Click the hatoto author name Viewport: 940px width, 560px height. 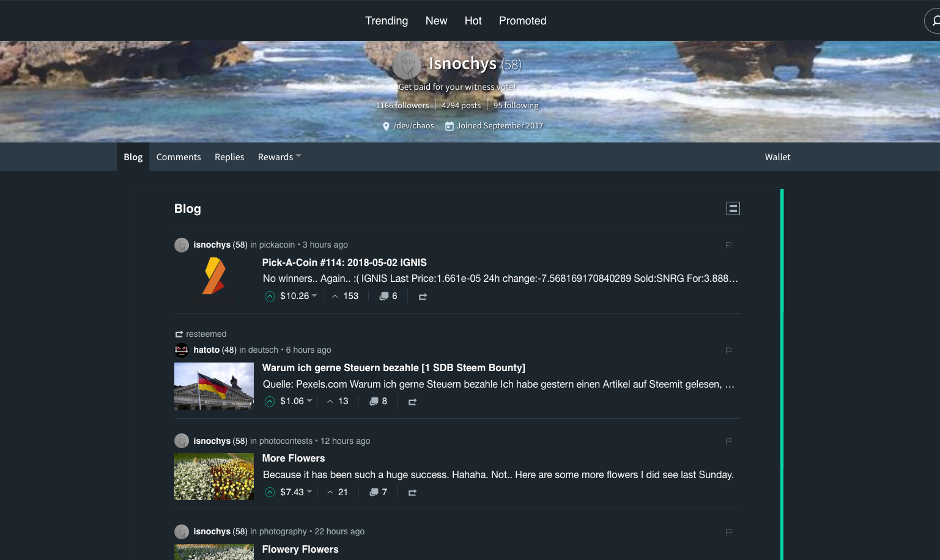(206, 350)
